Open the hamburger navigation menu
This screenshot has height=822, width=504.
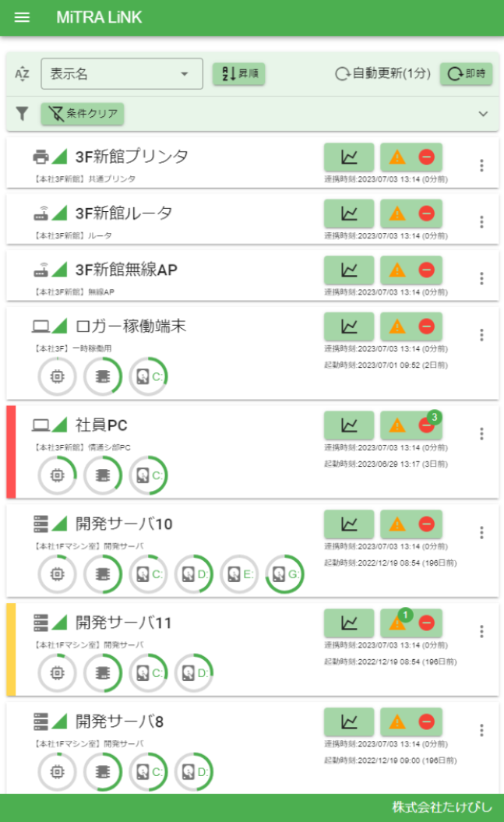click(22, 17)
